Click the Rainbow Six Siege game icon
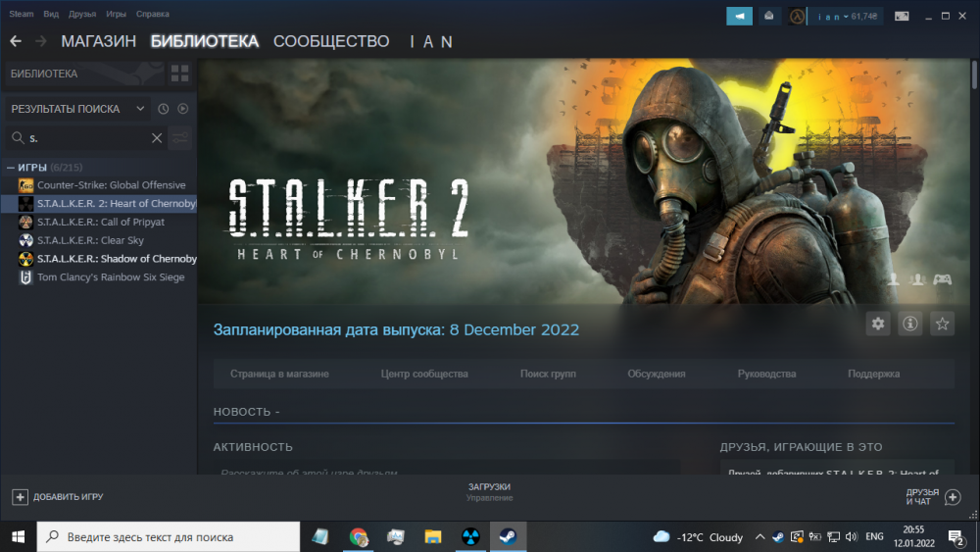 click(x=25, y=276)
